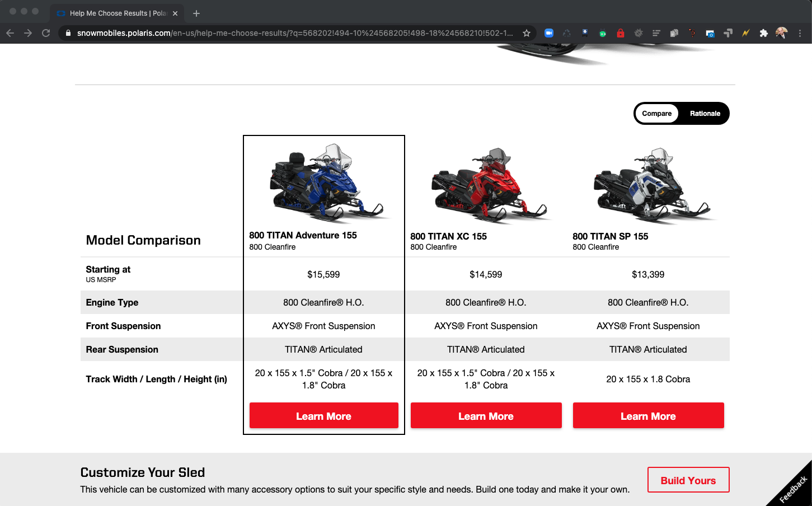The height and width of the screenshot is (506, 812).
Task: Learn More about 800 TITAN Adventure 155
Action: pyautogui.click(x=324, y=416)
